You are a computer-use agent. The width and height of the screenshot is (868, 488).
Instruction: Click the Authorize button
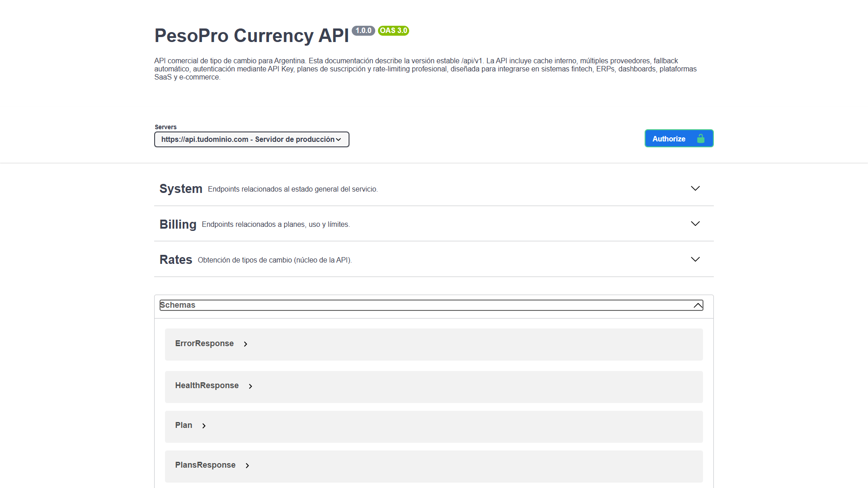pos(669,139)
